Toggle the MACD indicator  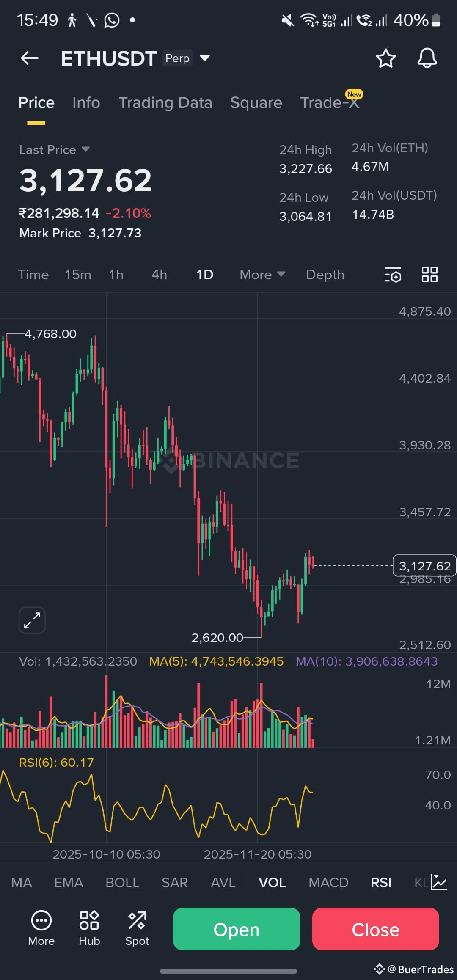pos(328,883)
